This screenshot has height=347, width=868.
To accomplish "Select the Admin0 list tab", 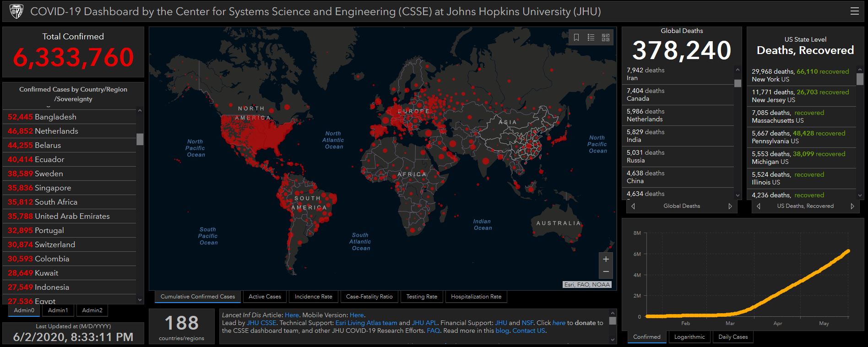I will pyautogui.click(x=24, y=310).
